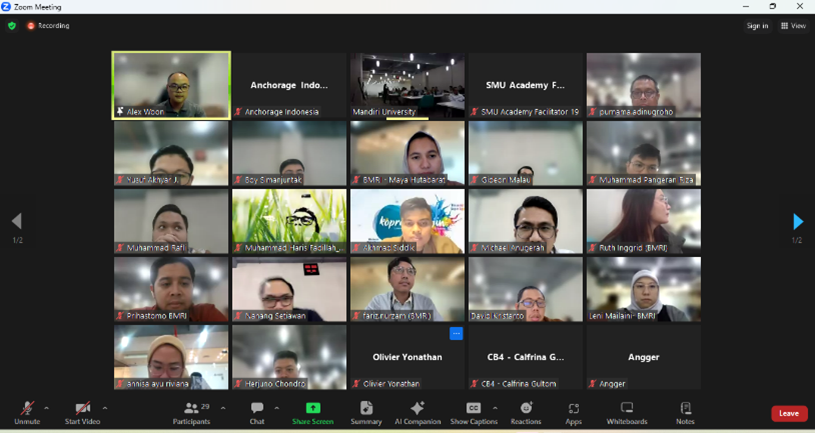Select Alex Woon's video tile
This screenshot has height=433, width=815.
(171, 85)
